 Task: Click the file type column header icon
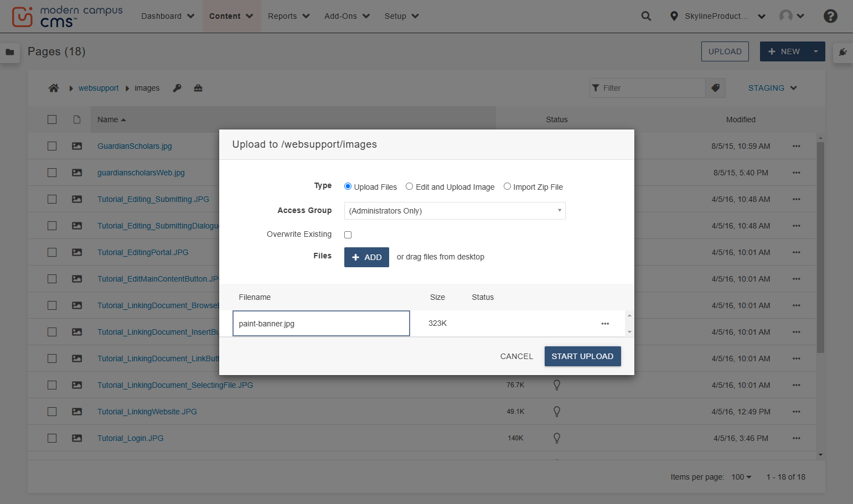[x=77, y=119]
